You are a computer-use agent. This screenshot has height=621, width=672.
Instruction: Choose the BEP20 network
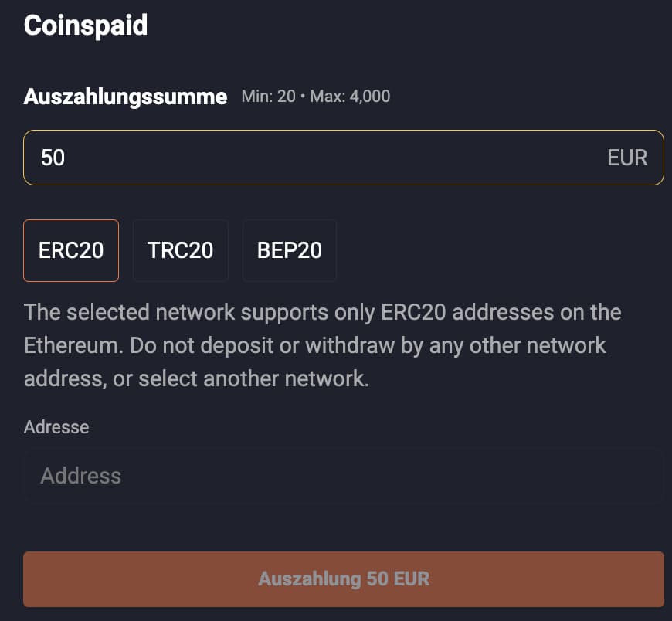pyautogui.click(x=290, y=250)
